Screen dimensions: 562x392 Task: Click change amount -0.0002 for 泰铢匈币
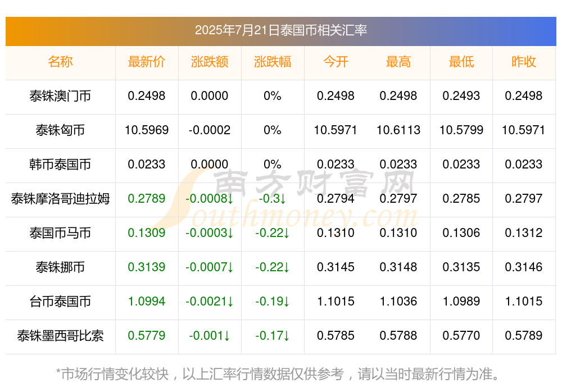tap(210, 130)
